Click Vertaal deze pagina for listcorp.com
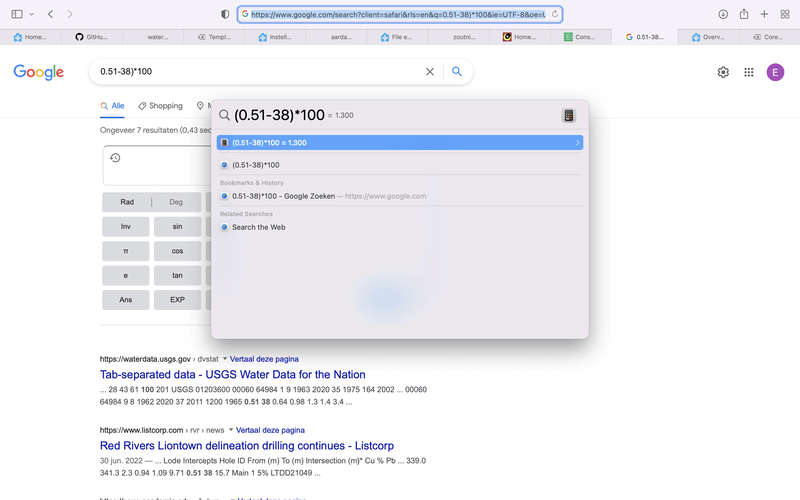800x500 pixels. pos(270,430)
